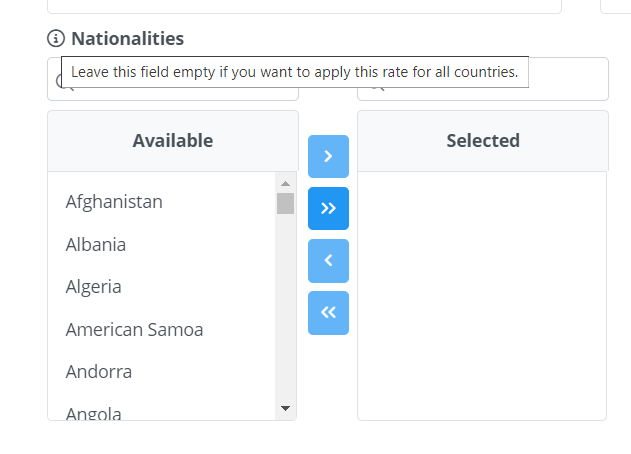Screen dimensions: 631x454
Task: Move all countries to Selected list
Action: point(328,208)
